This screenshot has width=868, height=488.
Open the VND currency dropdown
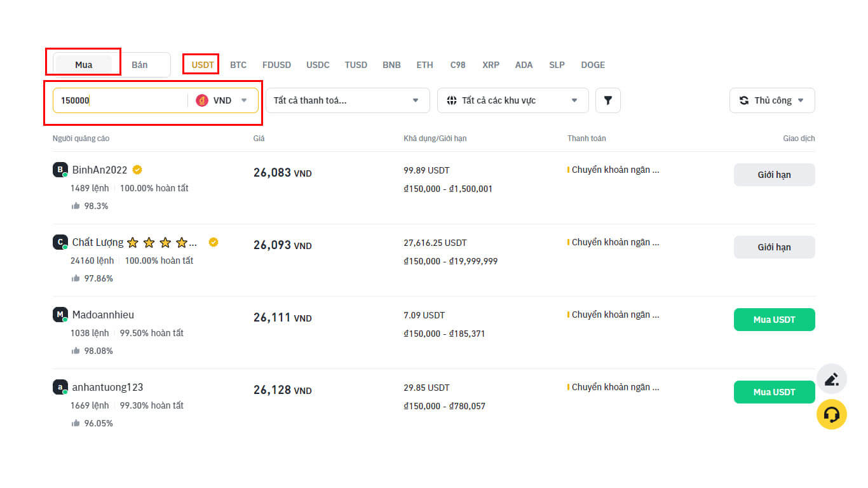(243, 100)
